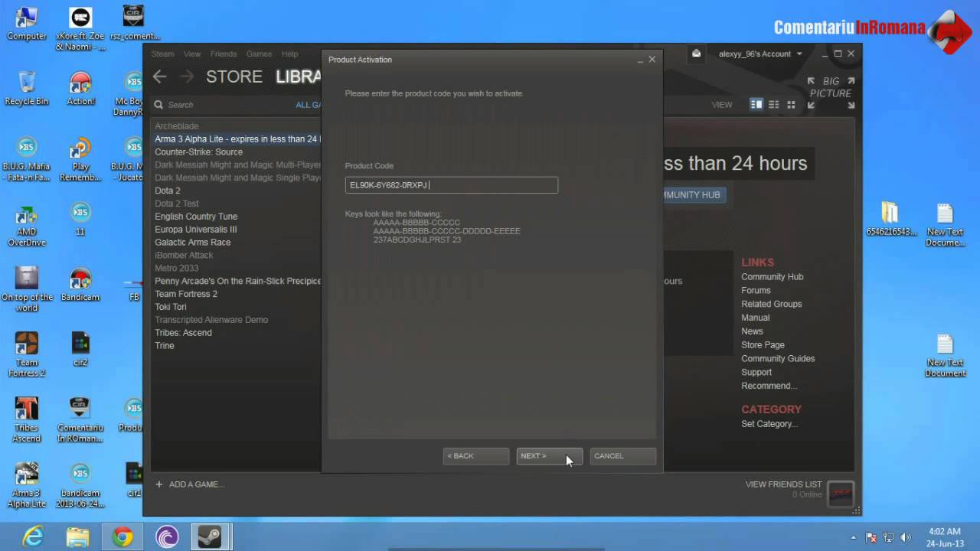Open the Games menu in Steam
The height and width of the screenshot is (551, 980).
[x=259, y=54]
